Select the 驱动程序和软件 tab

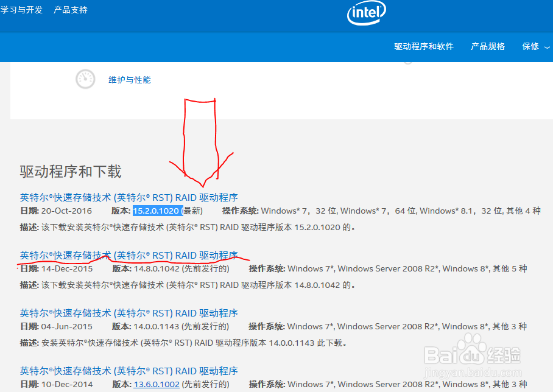pos(423,46)
